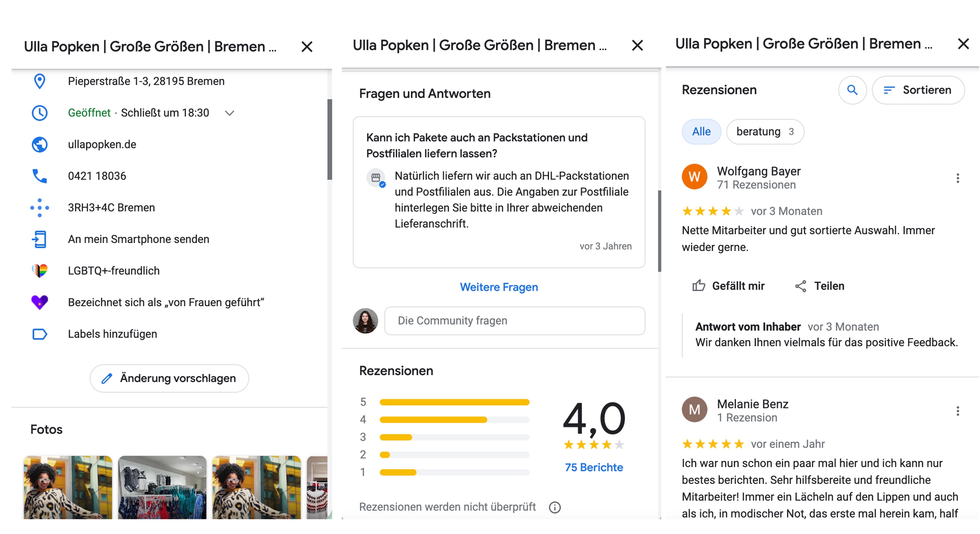The height and width of the screenshot is (534, 980).
Task: Click the 'Änderung vorschlagen' button
Action: click(169, 378)
